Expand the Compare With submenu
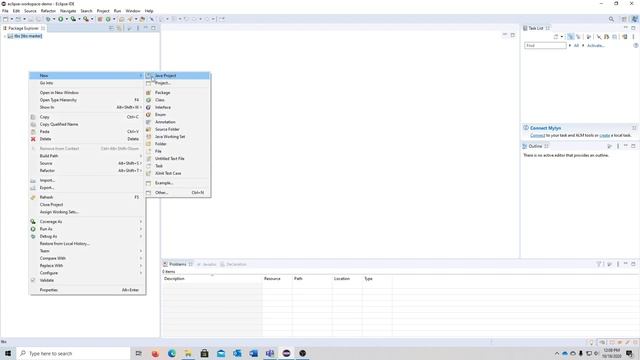The image size is (640, 360). click(x=87, y=258)
